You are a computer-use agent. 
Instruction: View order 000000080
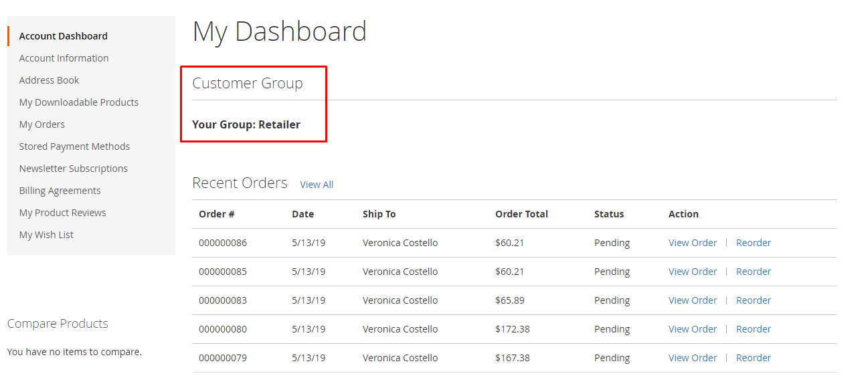[x=692, y=329]
